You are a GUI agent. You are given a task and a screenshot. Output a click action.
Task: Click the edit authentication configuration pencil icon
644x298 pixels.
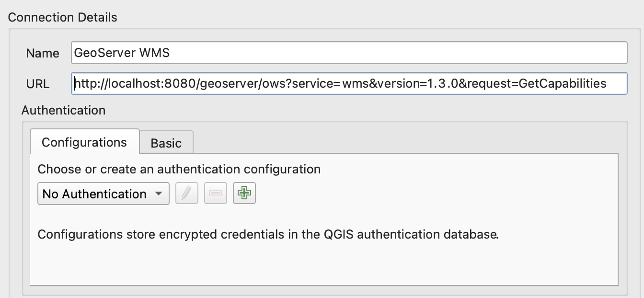[x=187, y=194]
